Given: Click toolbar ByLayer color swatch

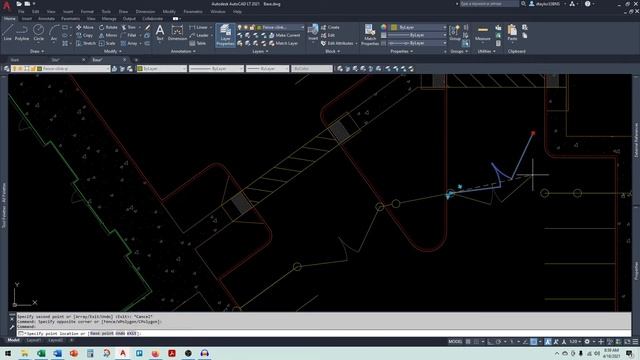Looking at the screenshot, I should (140, 69).
